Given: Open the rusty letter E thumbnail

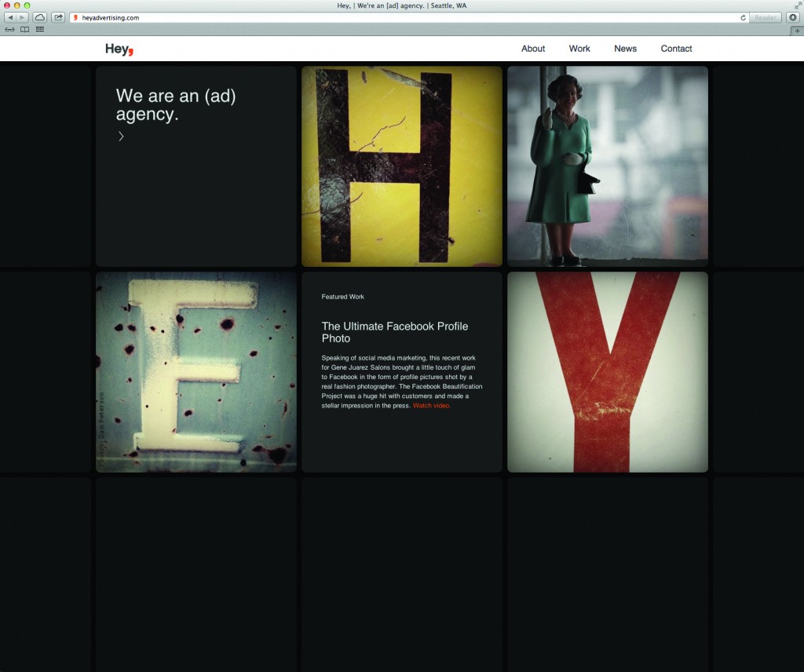Looking at the screenshot, I should point(196,372).
